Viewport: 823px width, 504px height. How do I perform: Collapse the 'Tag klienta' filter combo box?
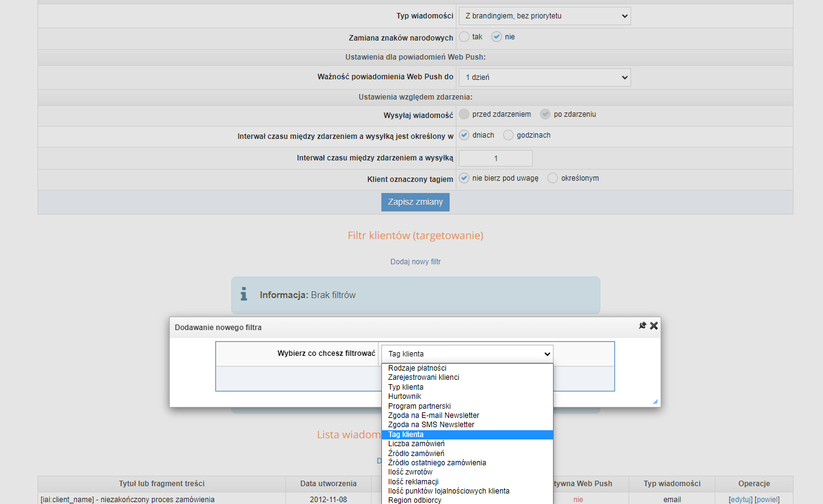(467, 354)
